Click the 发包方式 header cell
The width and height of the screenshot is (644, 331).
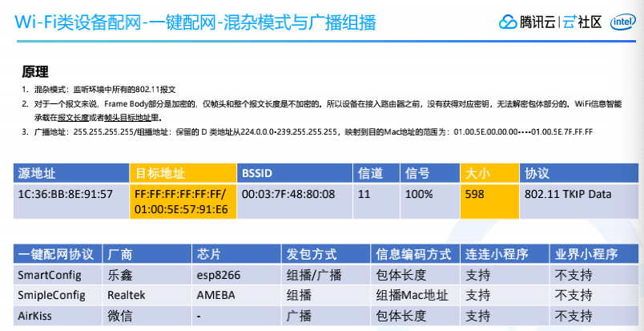pyautogui.click(x=326, y=254)
